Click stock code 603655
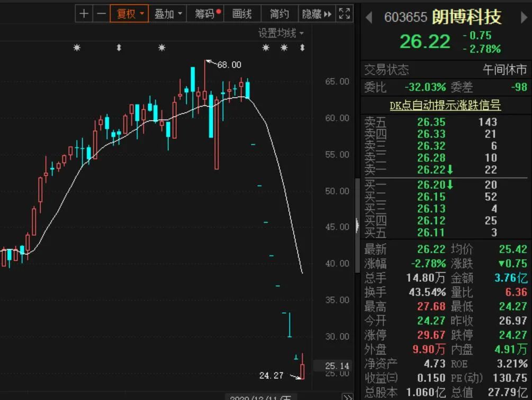Screen dimensions: 532x400 (405, 17)
